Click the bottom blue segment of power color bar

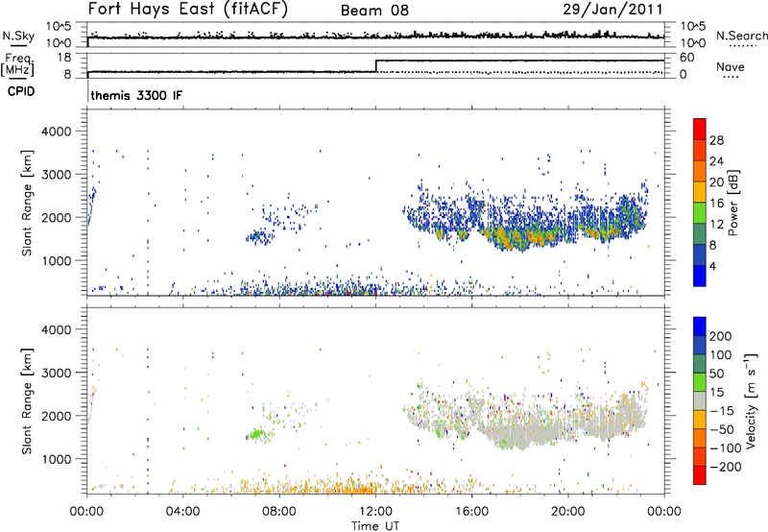click(x=700, y=276)
